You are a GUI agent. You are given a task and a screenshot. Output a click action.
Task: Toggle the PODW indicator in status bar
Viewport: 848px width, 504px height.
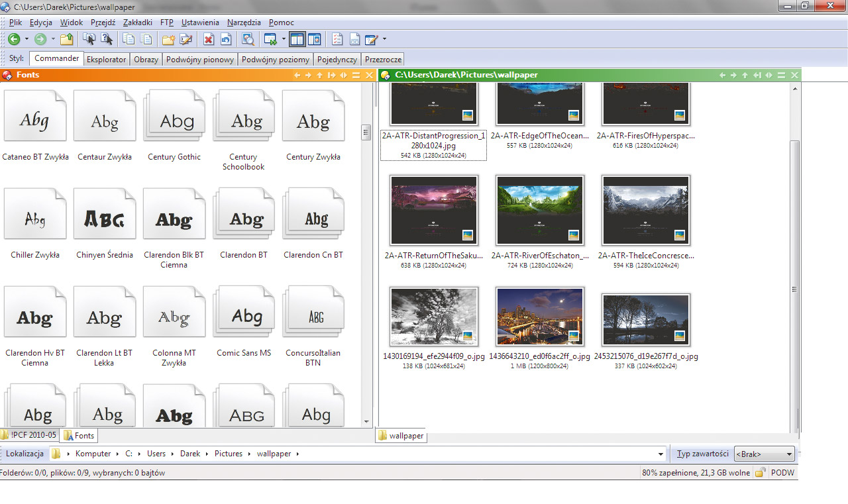point(782,473)
